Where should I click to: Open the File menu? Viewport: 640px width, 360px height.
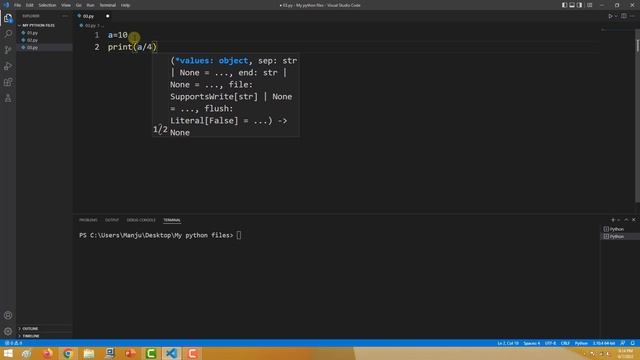[18, 5]
